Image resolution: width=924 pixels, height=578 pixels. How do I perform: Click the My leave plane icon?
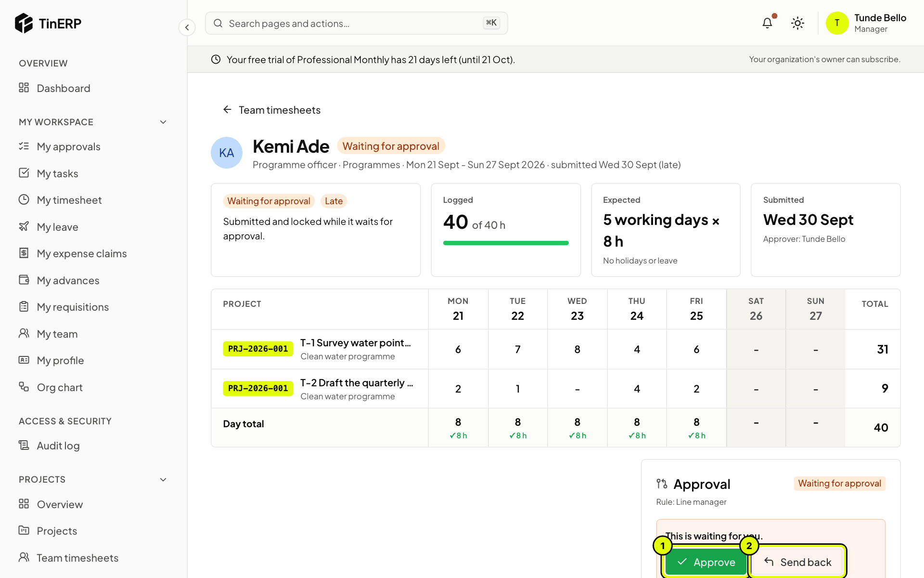click(x=24, y=226)
